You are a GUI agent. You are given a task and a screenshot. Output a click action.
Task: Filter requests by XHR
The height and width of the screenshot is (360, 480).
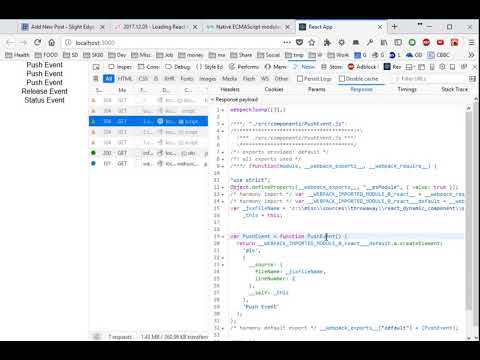pyautogui.click(x=169, y=79)
